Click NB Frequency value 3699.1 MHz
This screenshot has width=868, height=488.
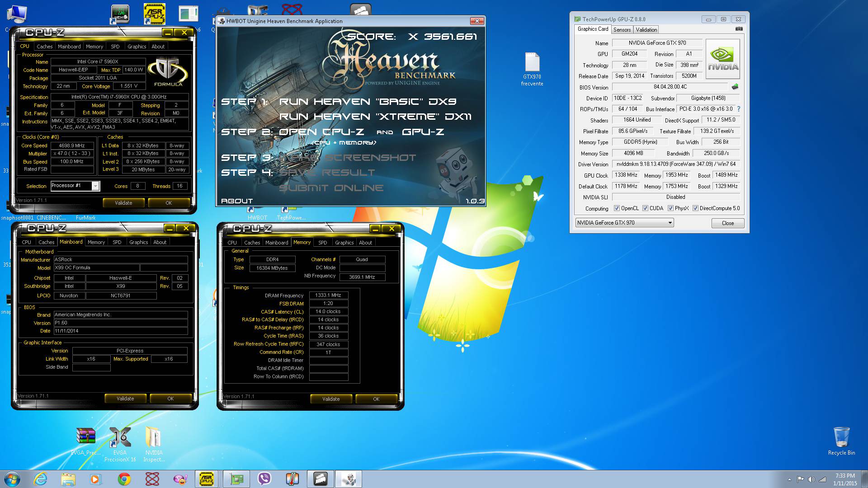point(362,277)
